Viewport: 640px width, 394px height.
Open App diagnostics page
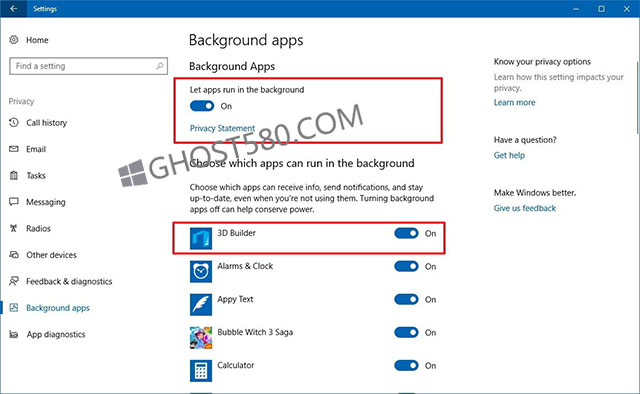click(56, 334)
